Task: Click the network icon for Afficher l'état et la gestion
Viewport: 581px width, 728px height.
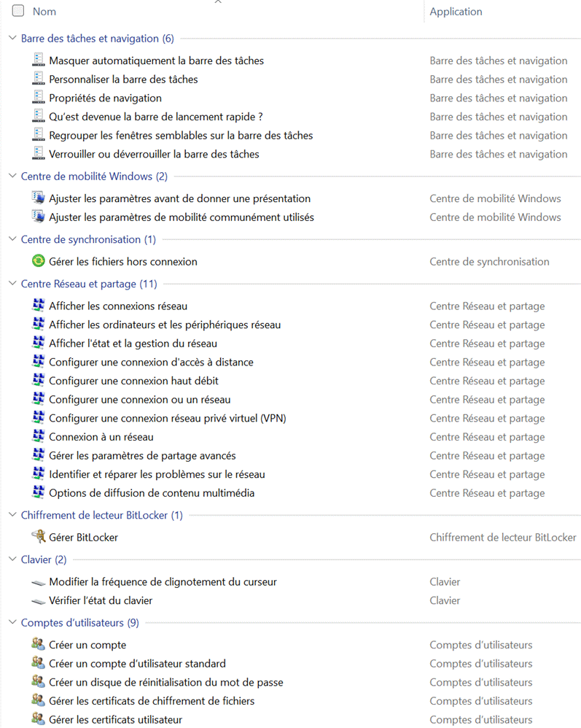Action: pos(39,343)
